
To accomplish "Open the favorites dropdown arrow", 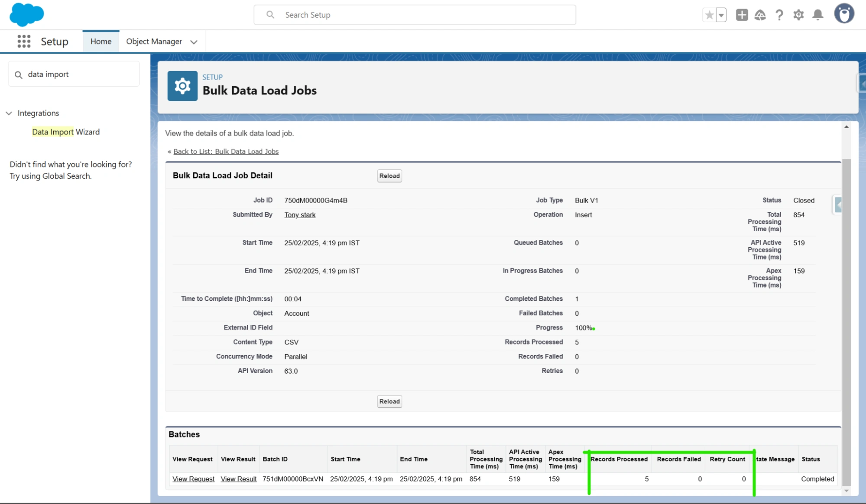I will coord(720,14).
